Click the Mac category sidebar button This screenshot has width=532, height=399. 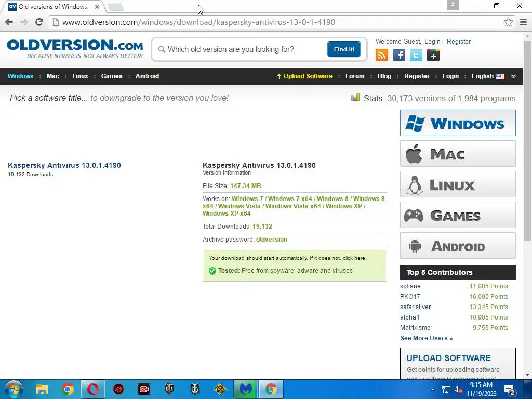pos(458,154)
